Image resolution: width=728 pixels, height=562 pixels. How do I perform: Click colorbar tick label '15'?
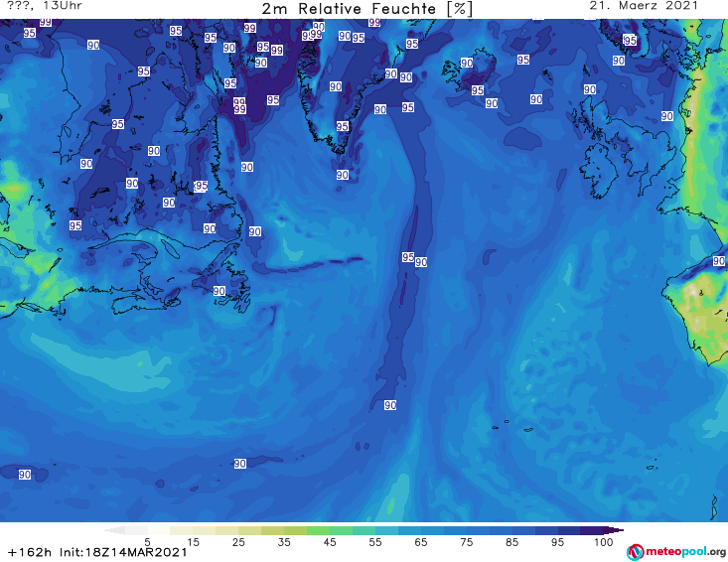click(193, 542)
